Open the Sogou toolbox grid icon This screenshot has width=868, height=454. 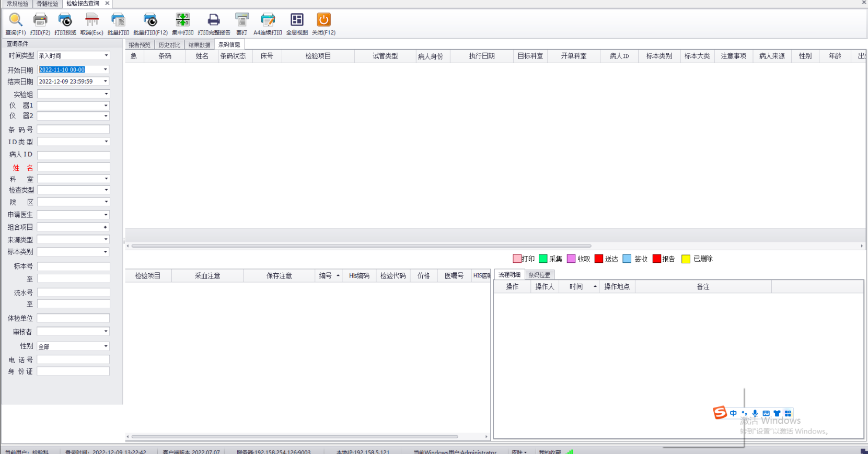point(788,413)
